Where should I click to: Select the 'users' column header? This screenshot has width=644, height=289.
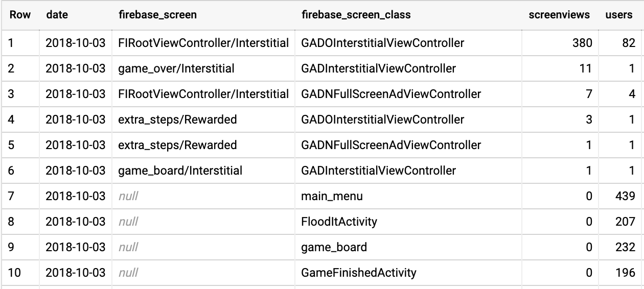619,15
